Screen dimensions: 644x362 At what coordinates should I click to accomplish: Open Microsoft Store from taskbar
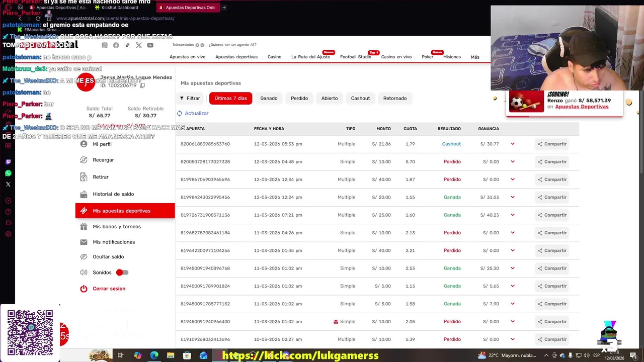(x=187, y=355)
